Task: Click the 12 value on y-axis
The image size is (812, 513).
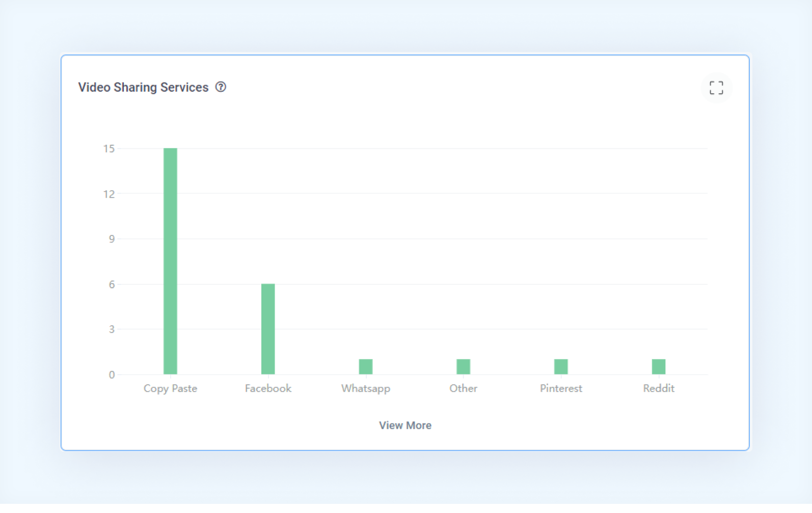Action: pyautogui.click(x=109, y=194)
